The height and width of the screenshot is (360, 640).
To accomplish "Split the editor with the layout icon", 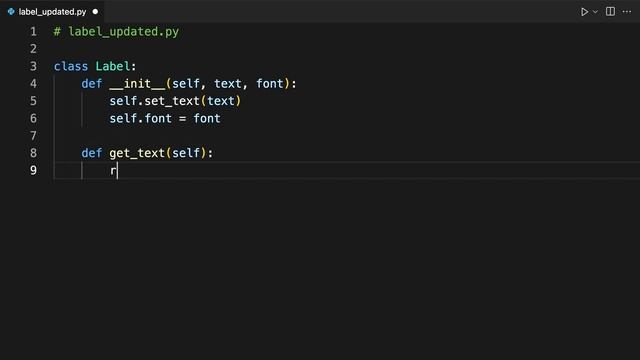I will tap(610, 11).
